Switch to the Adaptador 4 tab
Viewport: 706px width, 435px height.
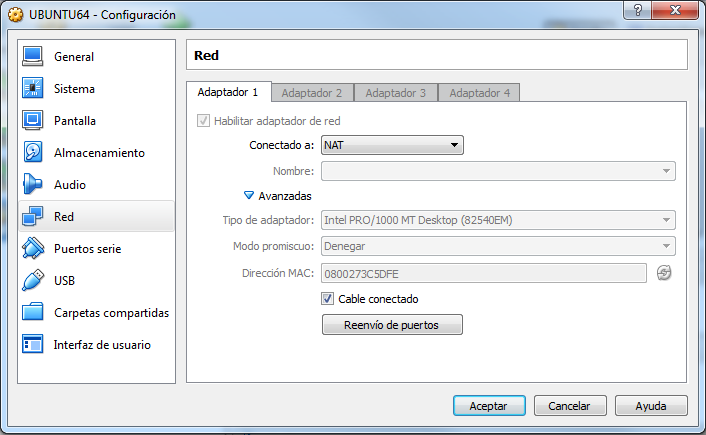tap(480, 93)
